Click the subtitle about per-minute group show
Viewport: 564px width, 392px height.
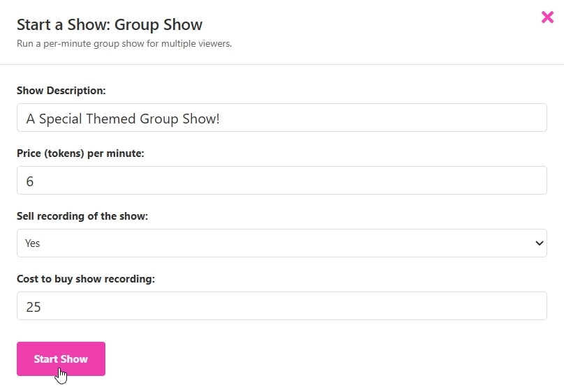[x=124, y=43]
